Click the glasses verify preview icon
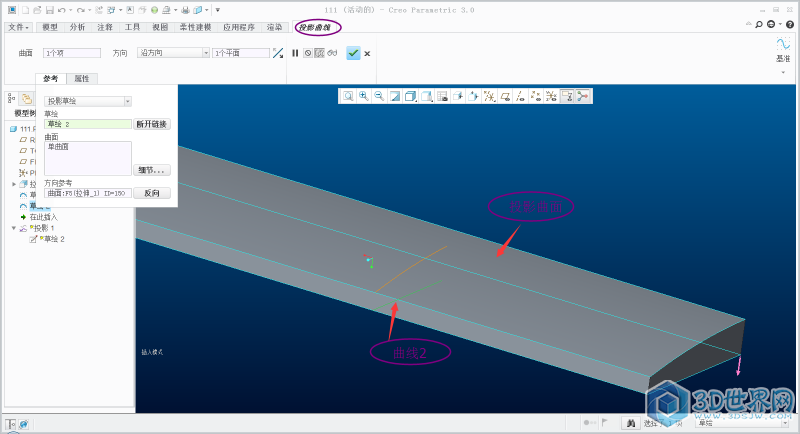The image size is (800, 434). pos(332,53)
